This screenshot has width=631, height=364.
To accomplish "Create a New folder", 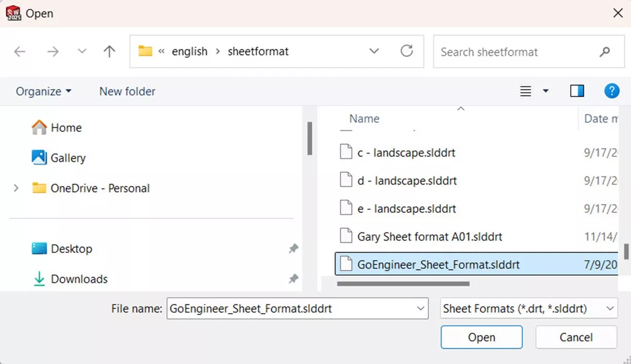I will [x=127, y=91].
